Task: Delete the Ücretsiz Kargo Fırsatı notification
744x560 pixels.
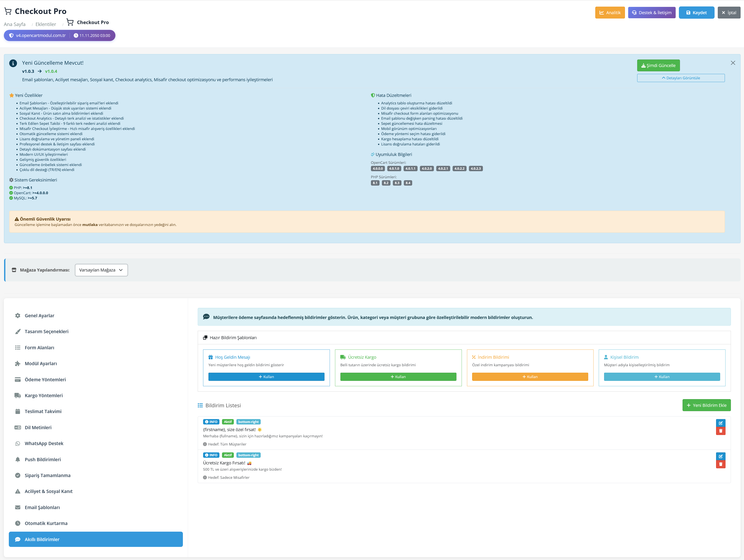Action: click(720, 464)
